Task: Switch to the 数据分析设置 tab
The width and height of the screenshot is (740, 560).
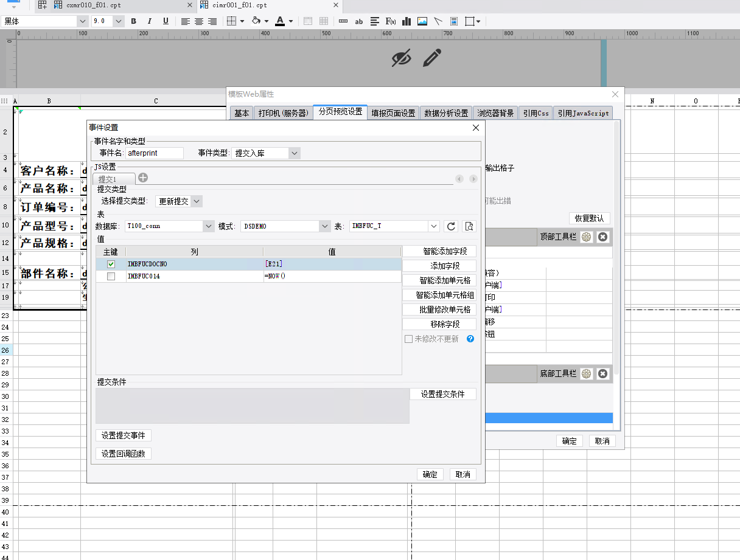Action: coord(446,113)
